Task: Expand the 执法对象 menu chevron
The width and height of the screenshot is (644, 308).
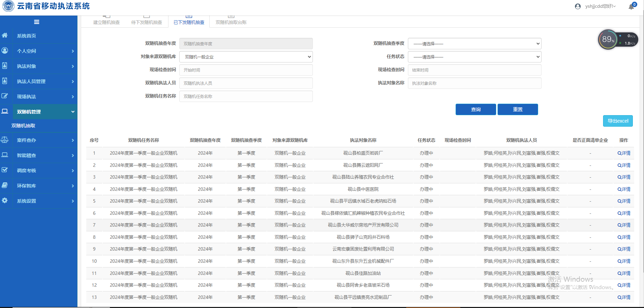Action: tap(73, 66)
